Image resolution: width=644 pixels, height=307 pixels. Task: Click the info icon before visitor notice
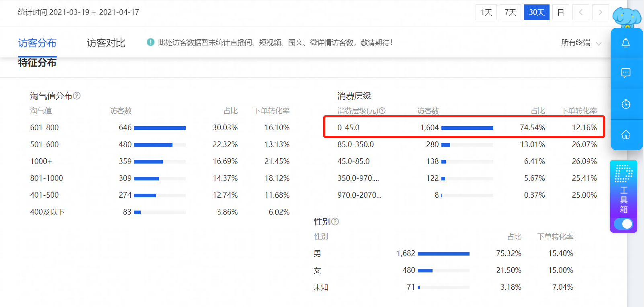click(150, 42)
